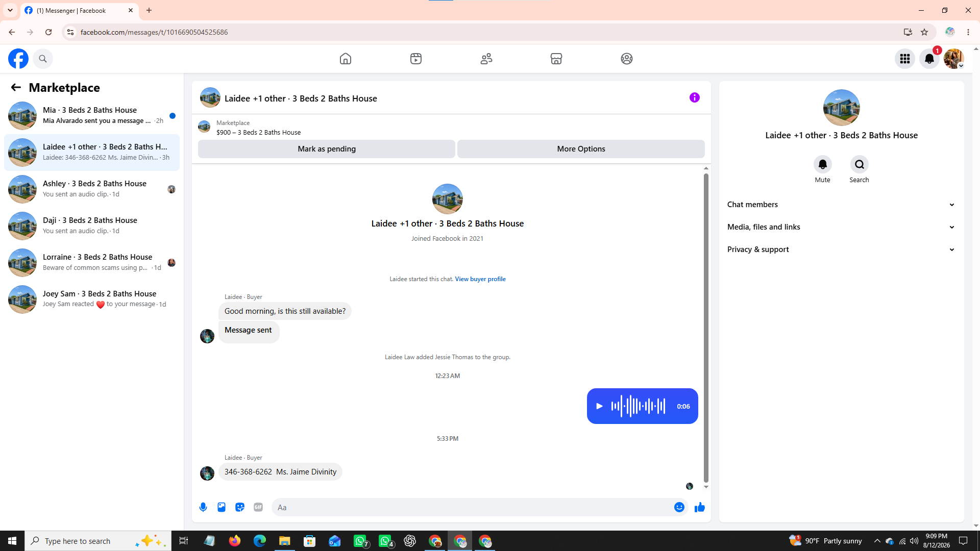Seek within the audio clip waveform
The width and height of the screenshot is (980, 551).
point(638,406)
